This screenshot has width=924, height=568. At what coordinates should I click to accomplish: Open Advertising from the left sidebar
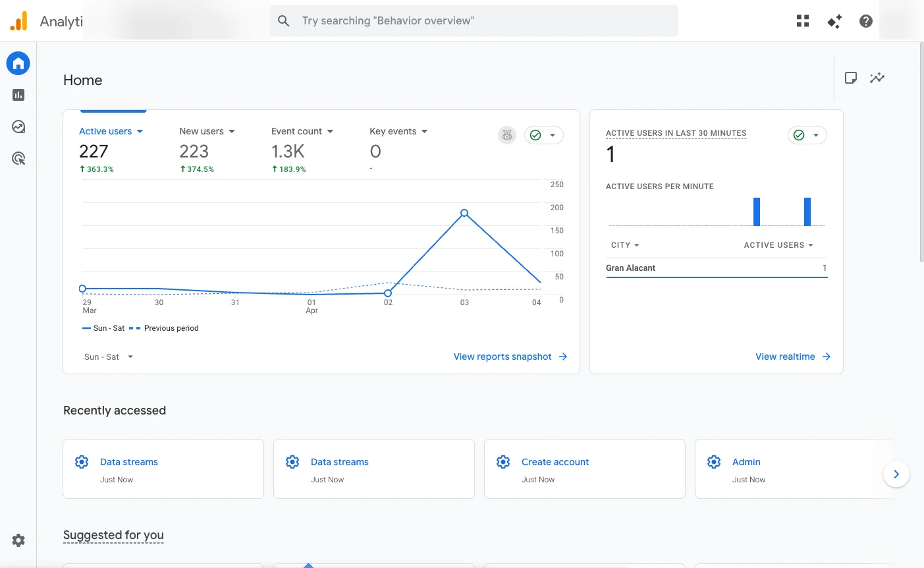(x=18, y=158)
